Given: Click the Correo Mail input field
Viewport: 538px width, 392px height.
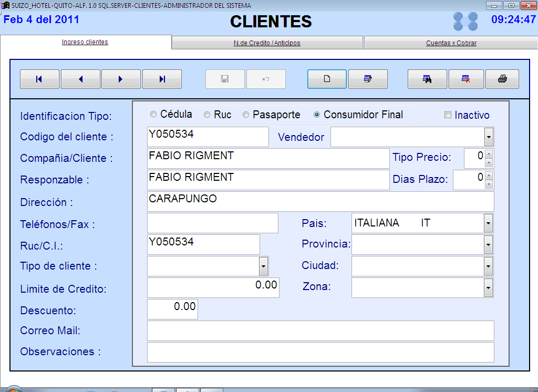Looking at the screenshot, I should pyautogui.click(x=320, y=331).
